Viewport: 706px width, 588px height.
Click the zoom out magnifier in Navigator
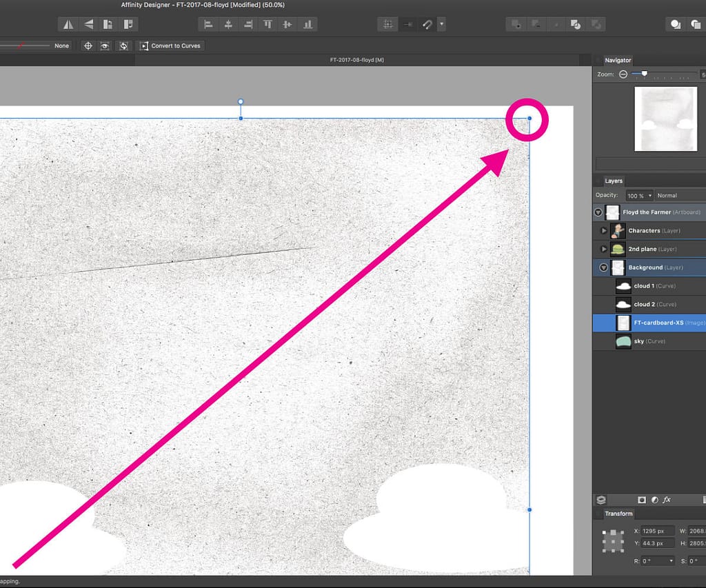click(623, 74)
